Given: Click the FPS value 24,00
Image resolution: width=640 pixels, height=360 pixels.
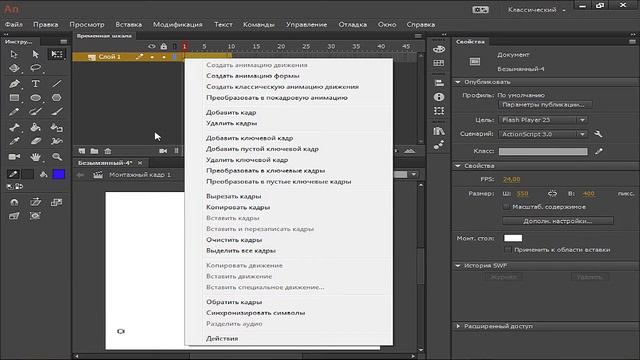Looking at the screenshot, I should [x=511, y=179].
